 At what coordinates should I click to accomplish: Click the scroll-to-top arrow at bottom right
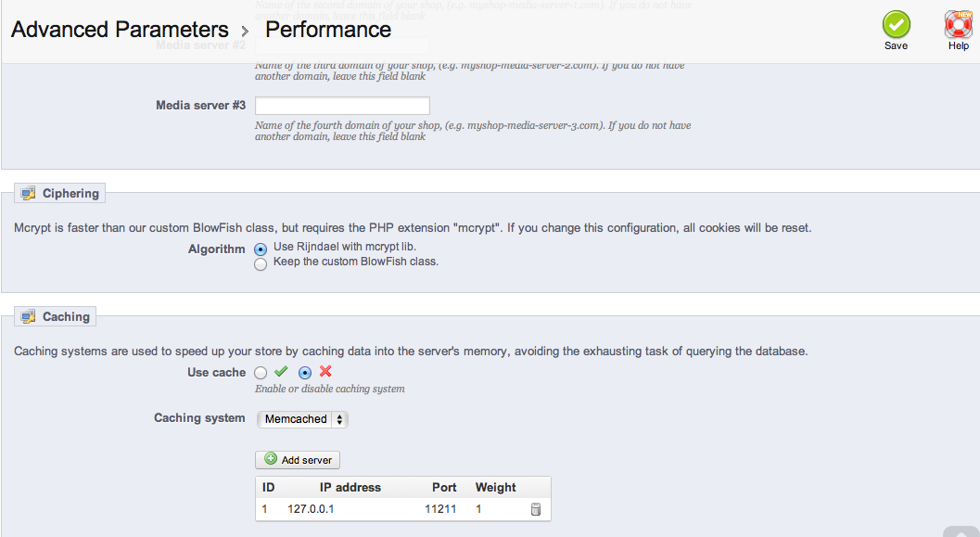click(960, 531)
